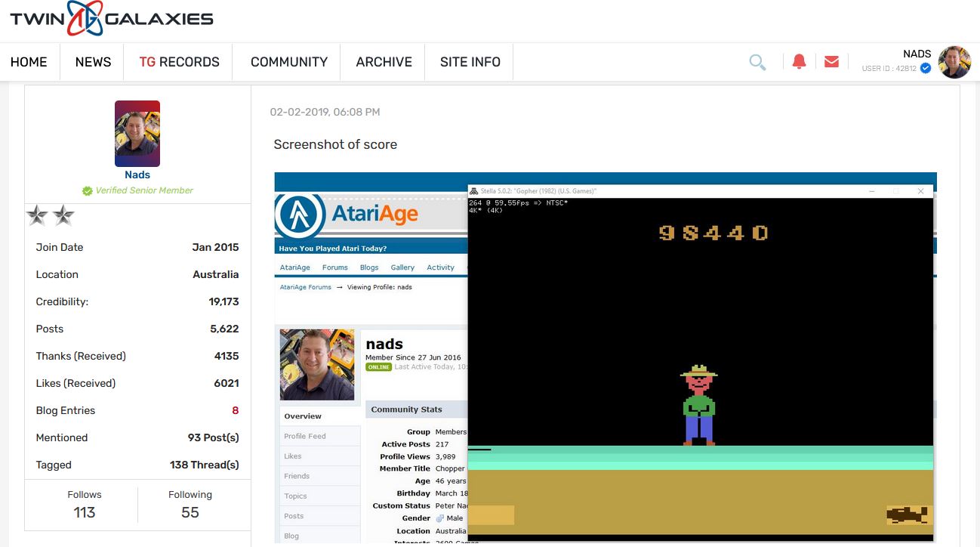Click the Follows 113 count
Image resolution: width=980 pixels, height=547 pixels.
click(85, 511)
